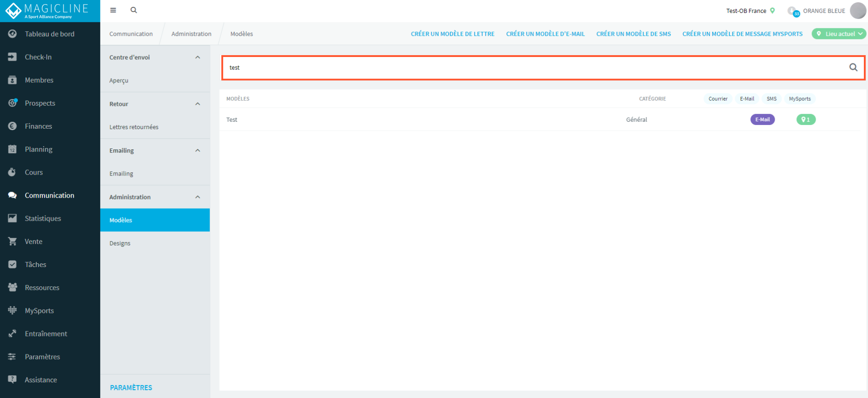Screen dimensions: 868x398
Task: Click the Tâches checkmark icon
Action: click(12, 264)
